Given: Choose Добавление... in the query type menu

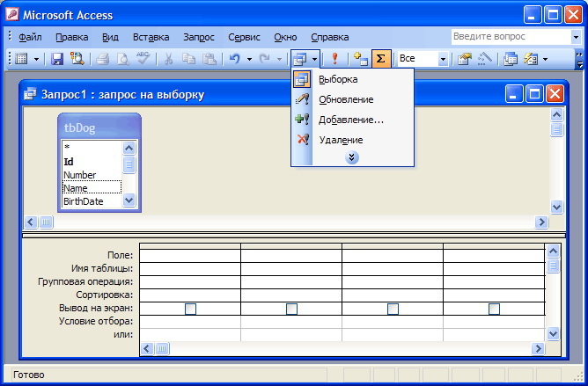Looking at the screenshot, I should pyautogui.click(x=353, y=120).
